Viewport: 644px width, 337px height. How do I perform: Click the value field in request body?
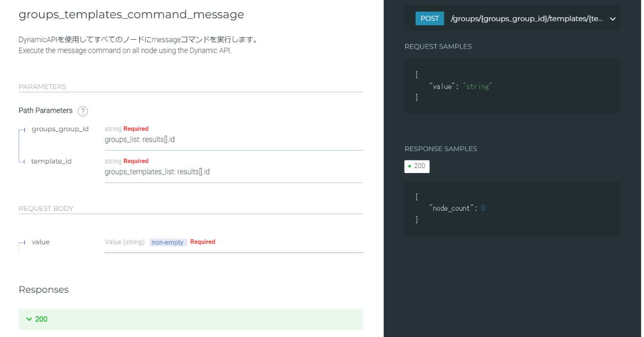41,242
